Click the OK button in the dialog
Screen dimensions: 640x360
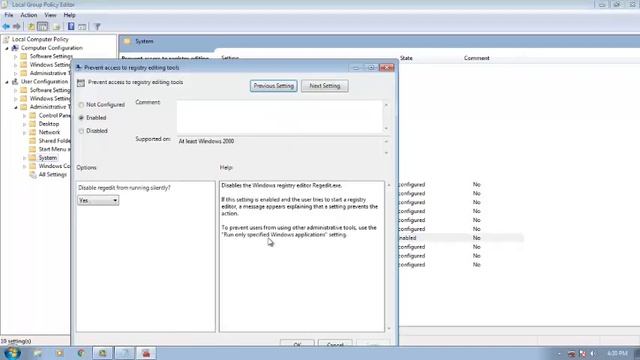tap(297, 344)
